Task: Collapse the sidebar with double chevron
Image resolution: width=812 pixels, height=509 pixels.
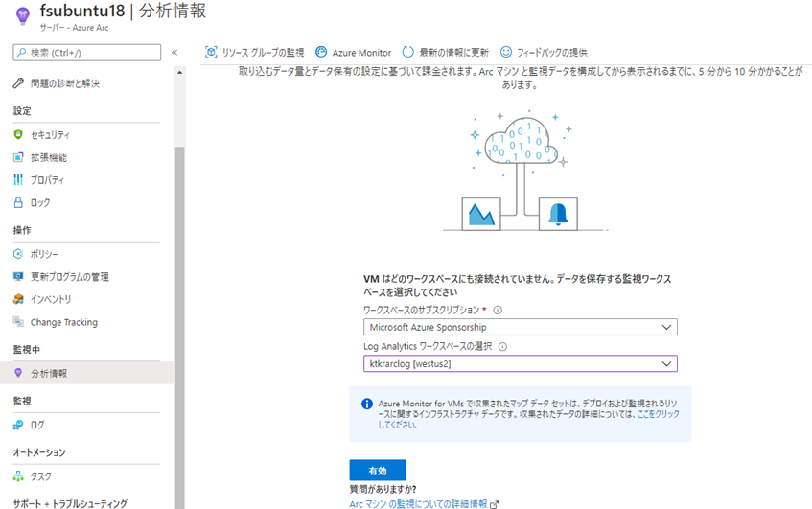Action: tap(174, 53)
